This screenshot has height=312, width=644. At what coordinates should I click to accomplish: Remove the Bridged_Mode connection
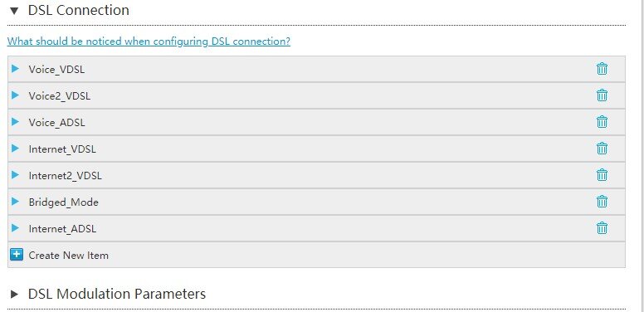point(602,202)
